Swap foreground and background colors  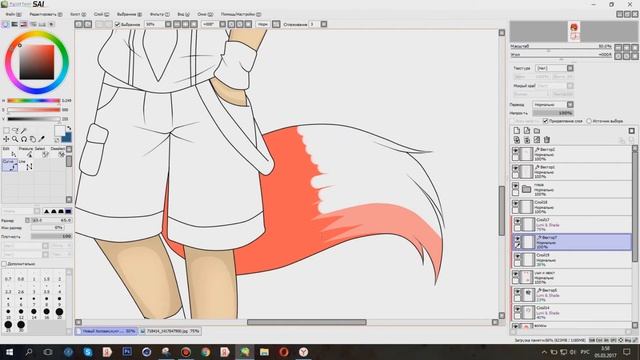[69, 128]
